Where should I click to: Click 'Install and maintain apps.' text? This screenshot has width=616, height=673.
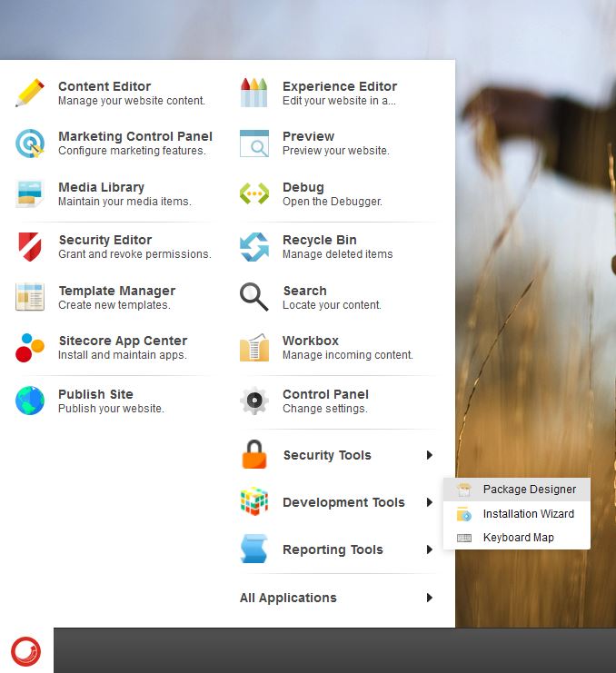123,355
